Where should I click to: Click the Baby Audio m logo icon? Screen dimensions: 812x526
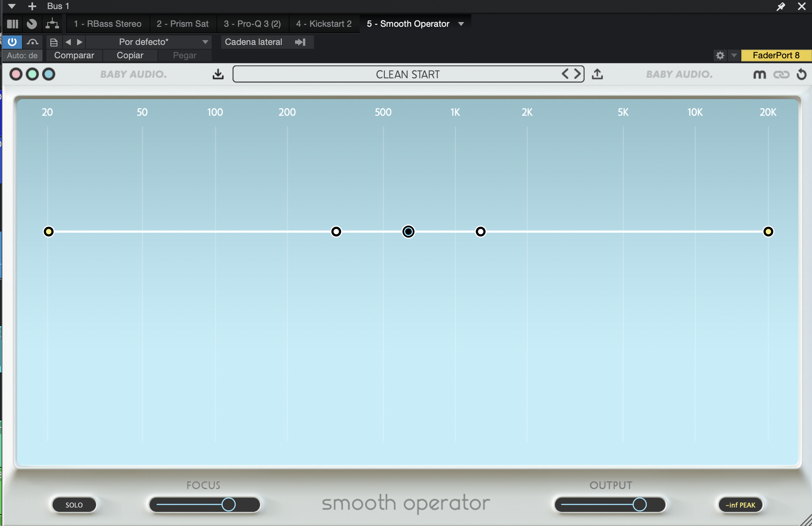[760, 74]
